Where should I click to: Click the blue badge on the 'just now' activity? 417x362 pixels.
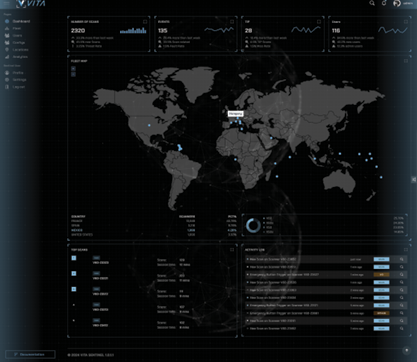(x=381, y=259)
